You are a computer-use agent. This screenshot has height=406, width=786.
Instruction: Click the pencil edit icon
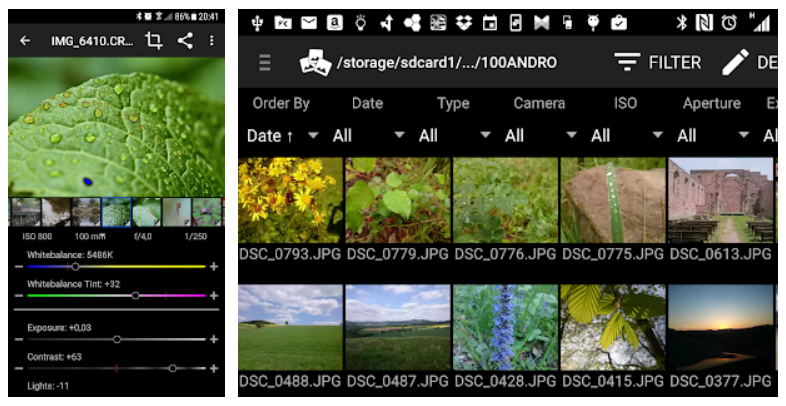click(x=736, y=63)
